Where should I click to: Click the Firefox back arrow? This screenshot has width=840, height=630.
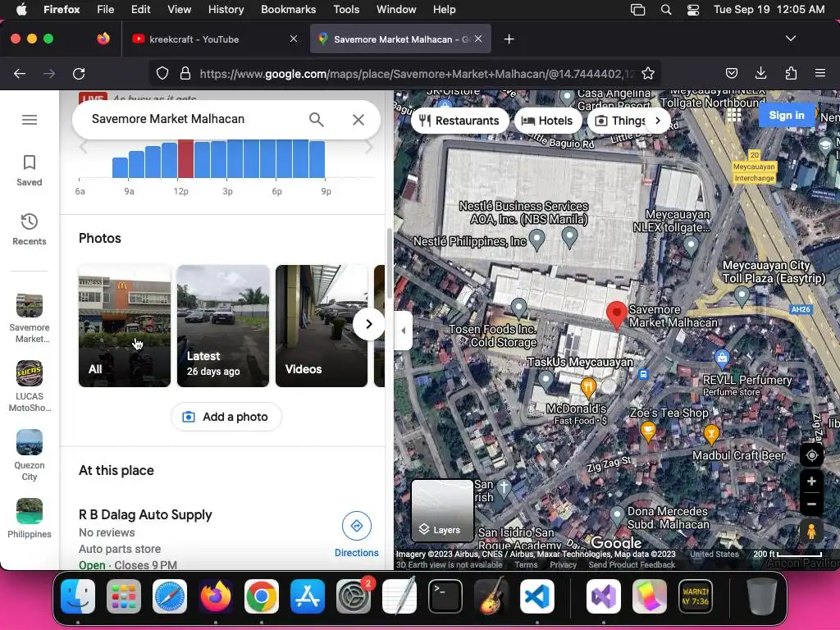click(x=20, y=73)
